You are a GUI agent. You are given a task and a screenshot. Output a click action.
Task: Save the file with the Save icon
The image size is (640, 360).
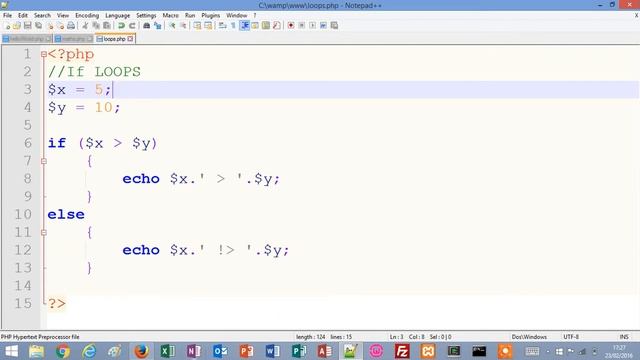28,26
